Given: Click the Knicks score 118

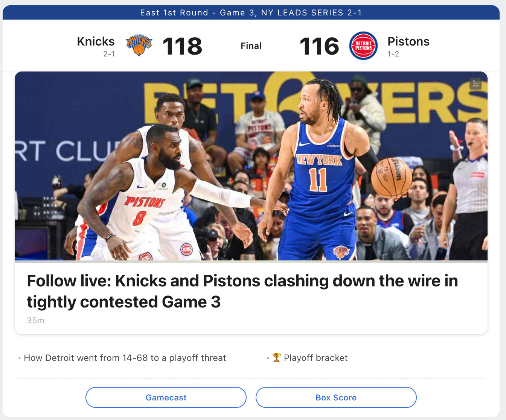Looking at the screenshot, I should [x=182, y=46].
